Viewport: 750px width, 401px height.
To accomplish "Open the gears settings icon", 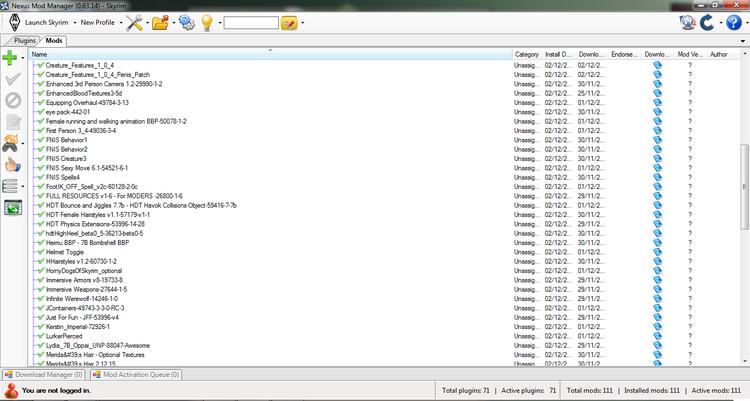I will tap(187, 22).
